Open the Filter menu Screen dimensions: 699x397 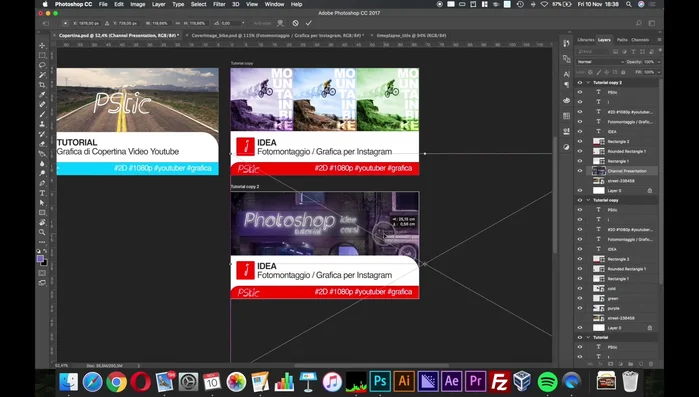click(219, 4)
